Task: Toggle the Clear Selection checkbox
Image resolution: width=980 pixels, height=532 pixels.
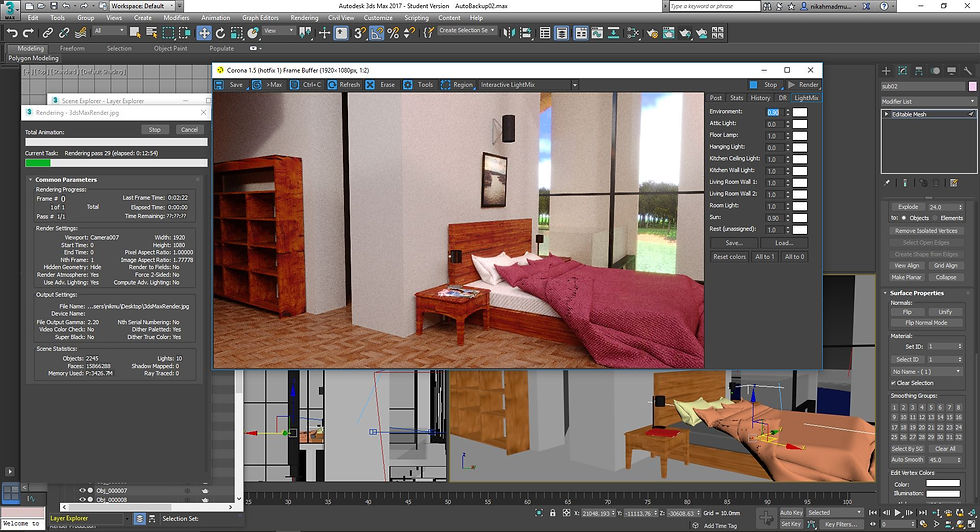Action: coord(894,383)
